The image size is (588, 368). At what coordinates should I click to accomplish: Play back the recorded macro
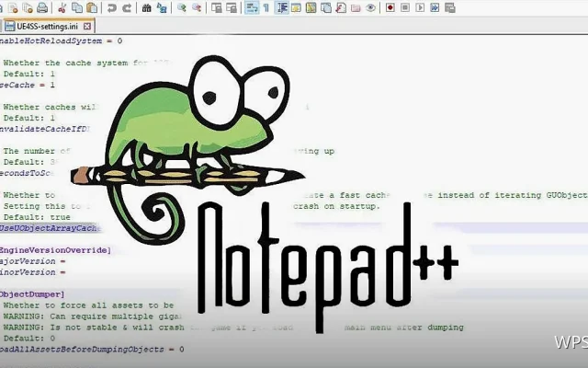(420, 7)
